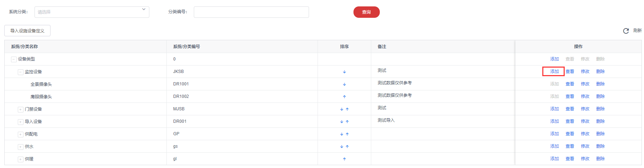This screenshot has width=644, height=168.
Task: Move 监控设备 row down with arrow
Action: pyautogui.click(x=344, y=72)
